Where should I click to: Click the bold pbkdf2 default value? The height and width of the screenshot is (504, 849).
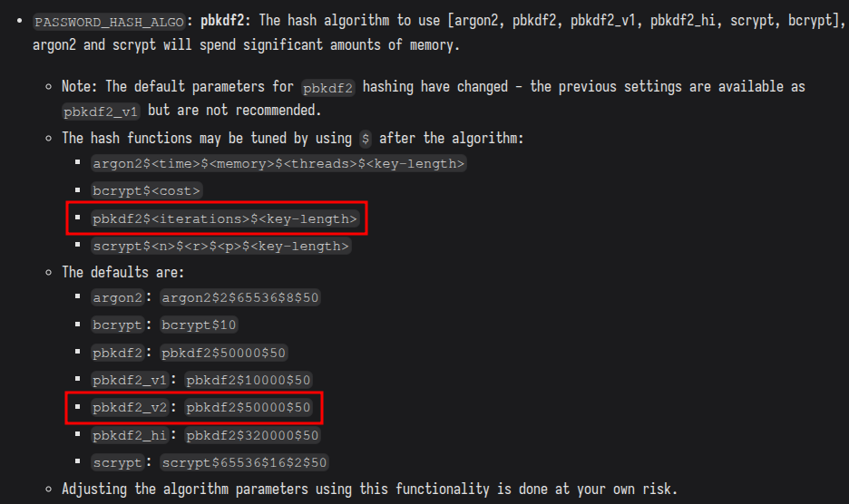click(222, 21)
